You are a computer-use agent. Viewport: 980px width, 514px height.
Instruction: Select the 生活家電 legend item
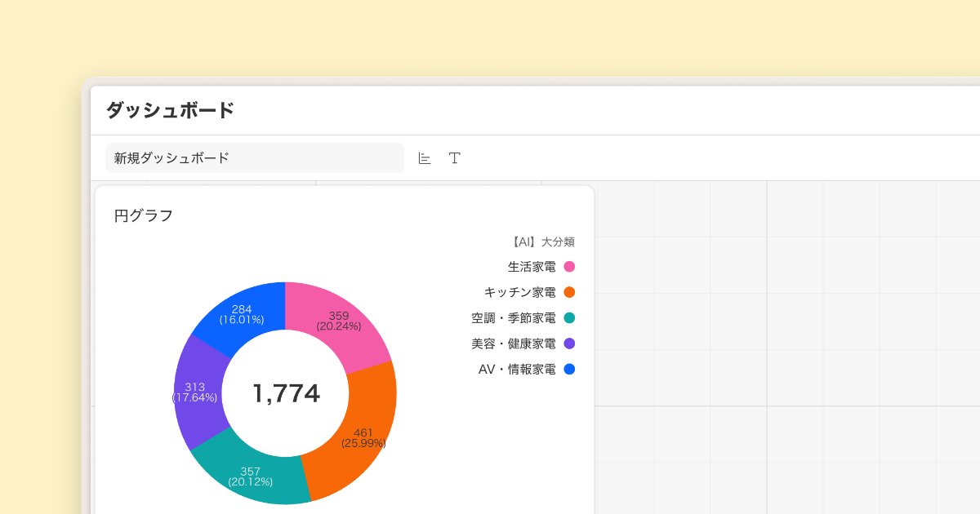click(541, 267)
